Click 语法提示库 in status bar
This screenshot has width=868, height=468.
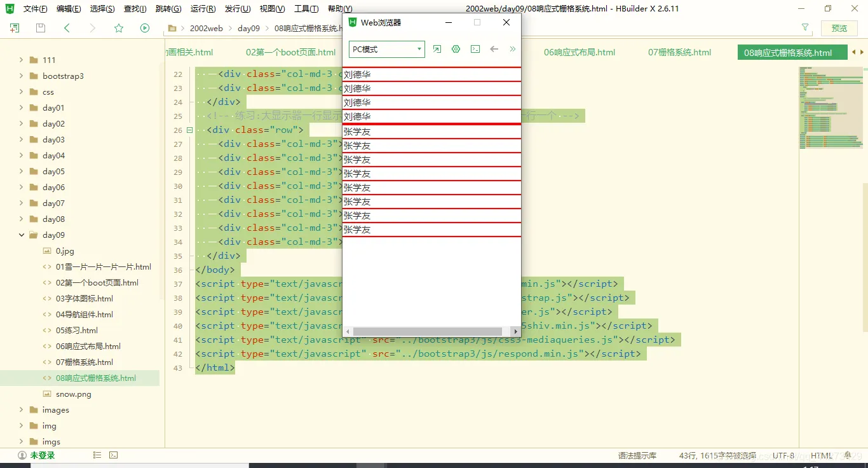(x=637, y=455)
